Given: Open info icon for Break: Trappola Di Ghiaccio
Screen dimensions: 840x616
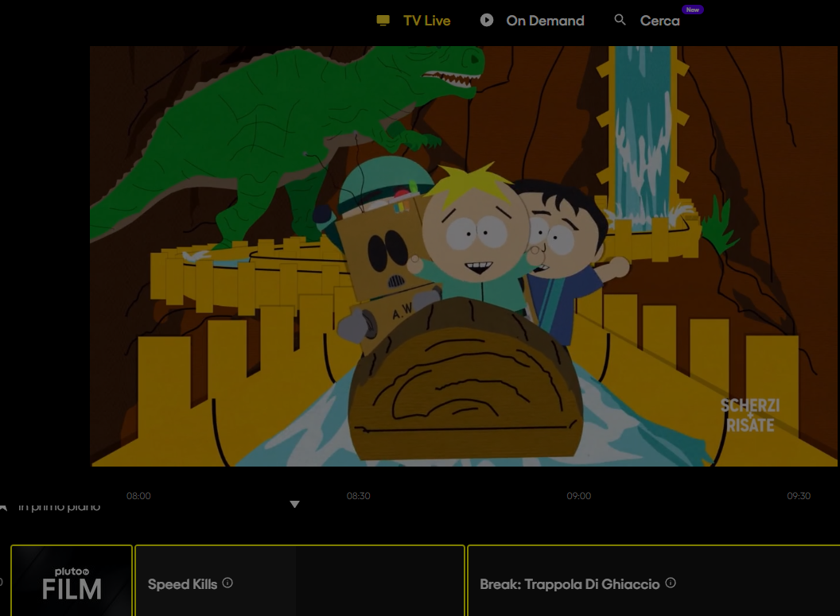Looking at the screenshot, I should click(671, 583).
